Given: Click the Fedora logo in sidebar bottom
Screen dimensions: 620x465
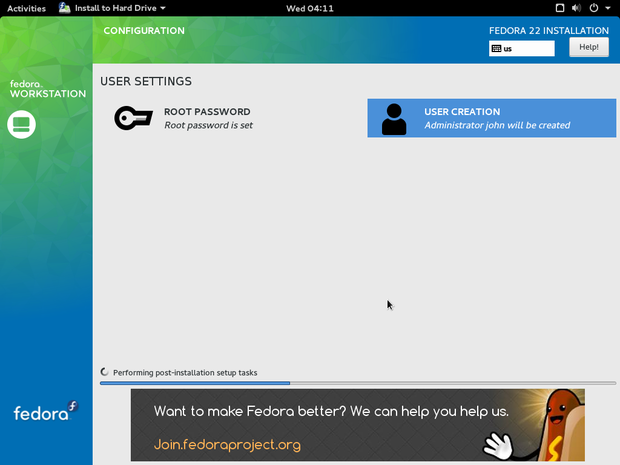Looking at the screenshot, I should (x=45, y=411).
